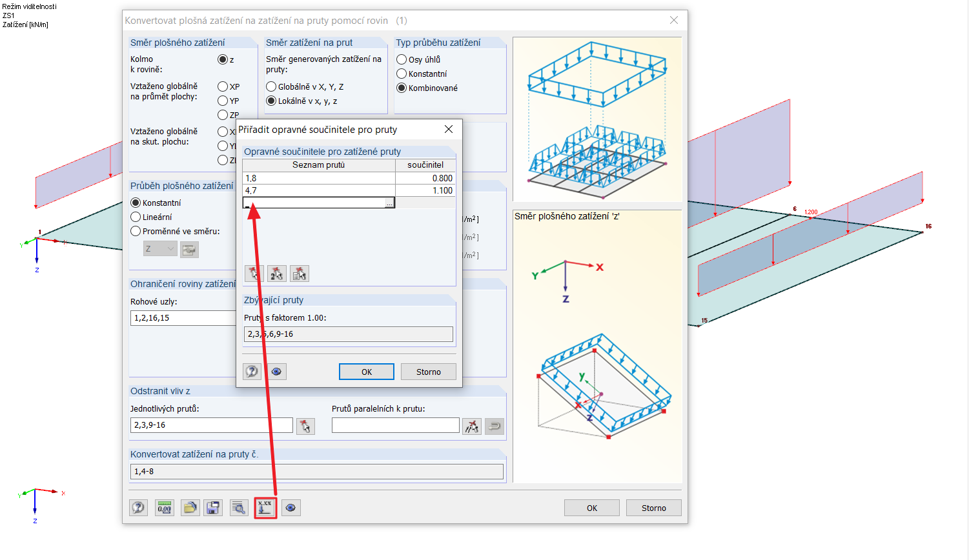Select 'Osy úhlů' load distribution type
The image size is (969, 560).
(x=402, y=59)
